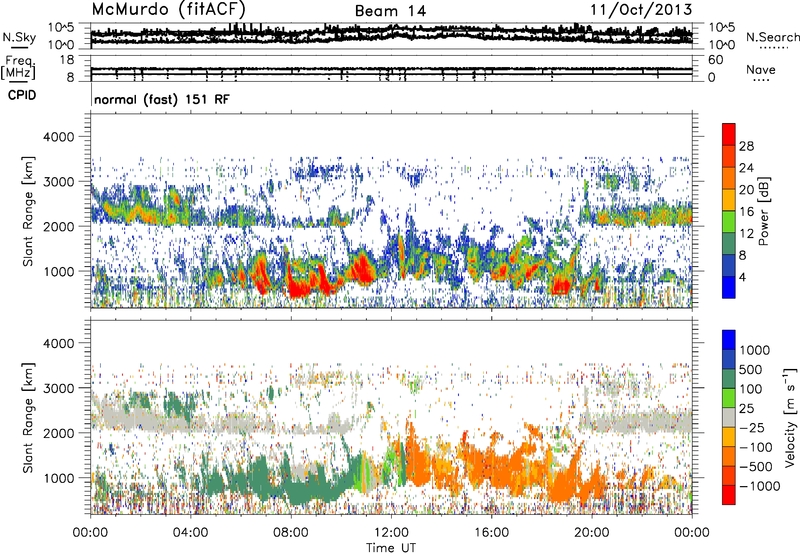This screenshot has height=554, width=800.
Task: Click the red bottom segment of Velocity colorbar
Action: pos(729,495)
